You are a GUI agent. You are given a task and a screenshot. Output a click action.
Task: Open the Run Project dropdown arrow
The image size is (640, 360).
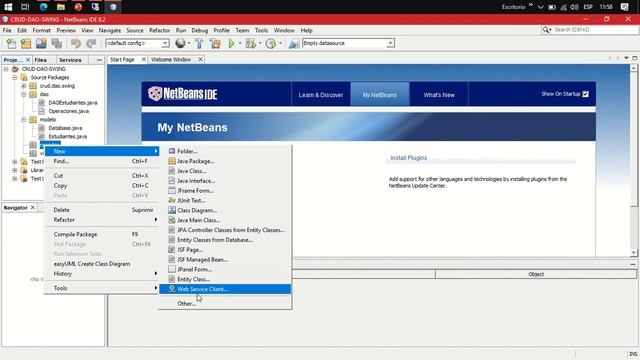point(240,43)
